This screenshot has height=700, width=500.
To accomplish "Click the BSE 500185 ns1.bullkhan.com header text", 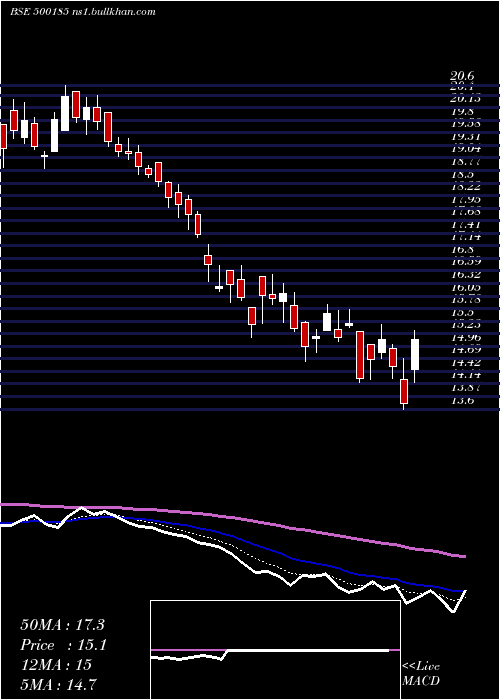I will point(83,12).
